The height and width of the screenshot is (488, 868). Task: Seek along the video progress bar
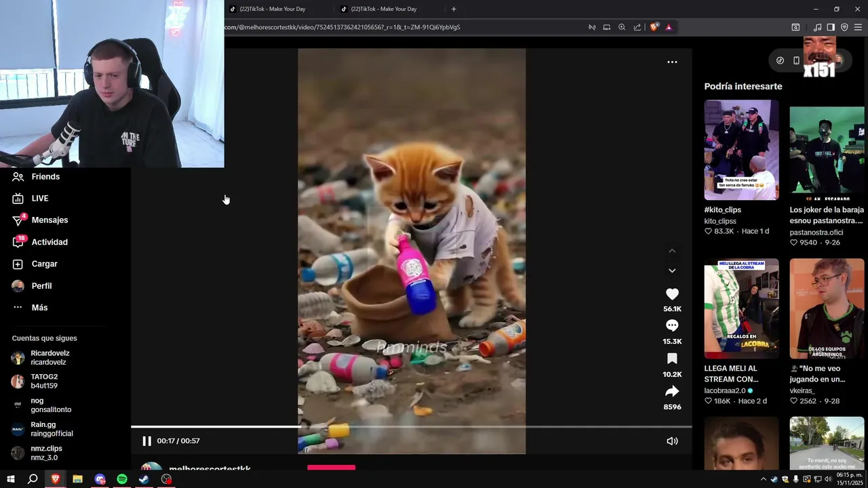point(411,426)
